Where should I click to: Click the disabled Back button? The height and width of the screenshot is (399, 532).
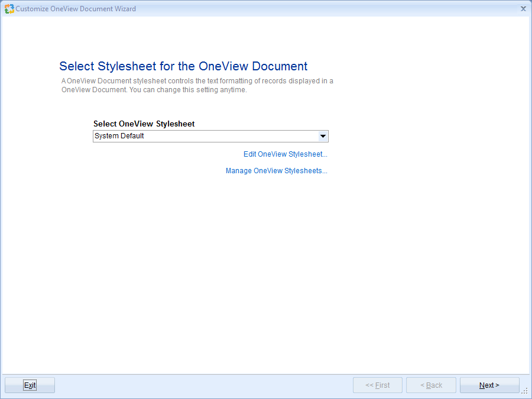(432, 385)
